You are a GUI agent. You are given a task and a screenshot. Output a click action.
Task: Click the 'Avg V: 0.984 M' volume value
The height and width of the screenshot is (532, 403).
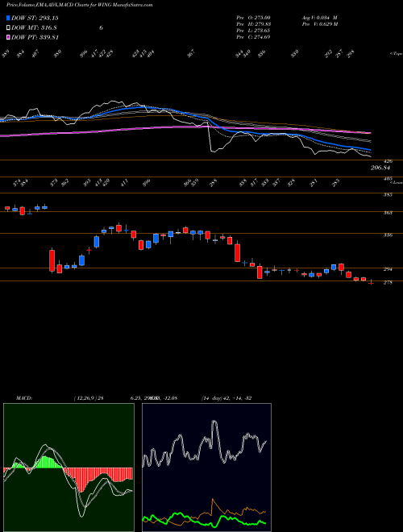(x=319, y=18)
